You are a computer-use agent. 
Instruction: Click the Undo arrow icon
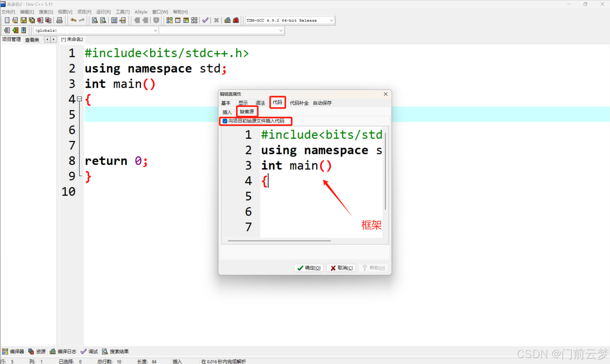point(73,20)
